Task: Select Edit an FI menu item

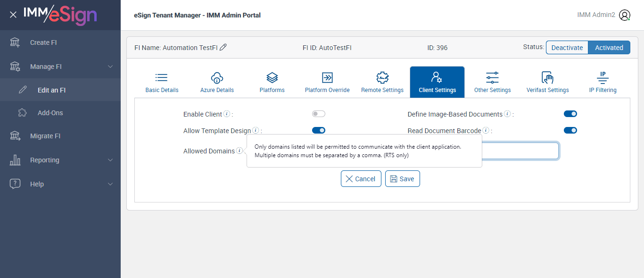Action: pos(60,90)
